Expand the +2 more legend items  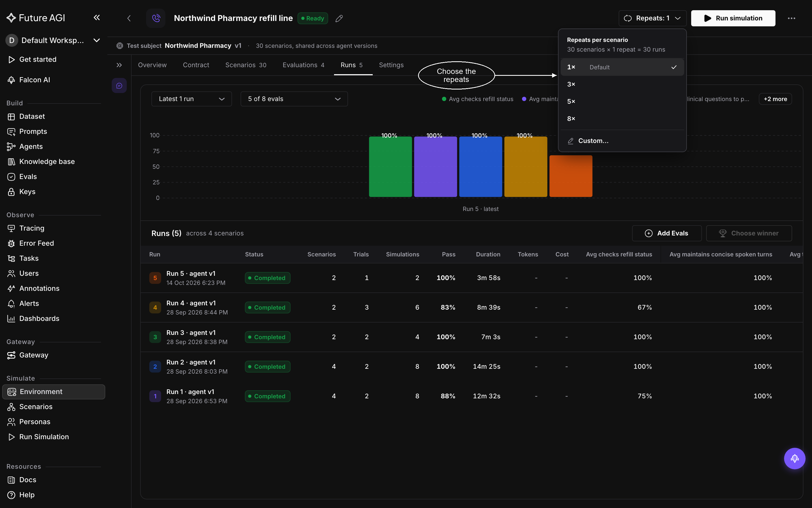coord(775,99)
